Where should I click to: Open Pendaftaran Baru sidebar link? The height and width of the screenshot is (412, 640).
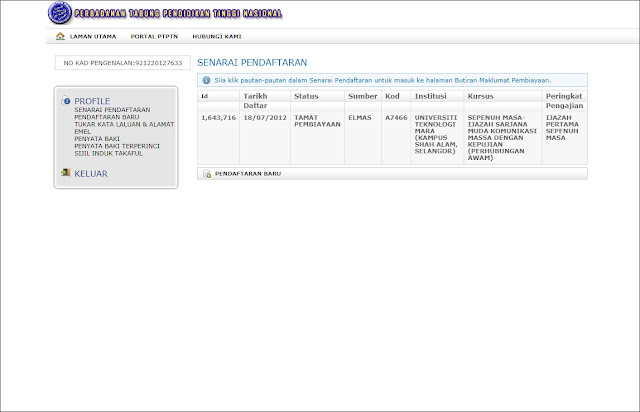pyautogui.click(x=107, y=117)
